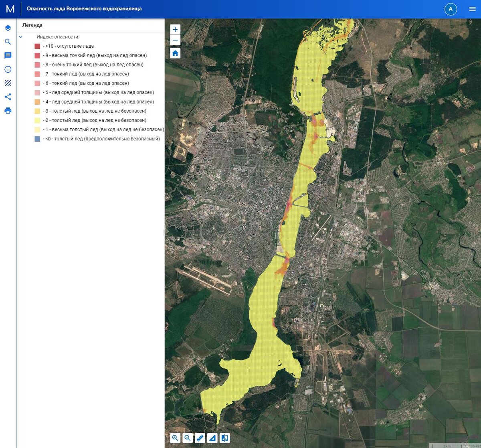Click legend row 3 толстый лед

tap(91, 111)
